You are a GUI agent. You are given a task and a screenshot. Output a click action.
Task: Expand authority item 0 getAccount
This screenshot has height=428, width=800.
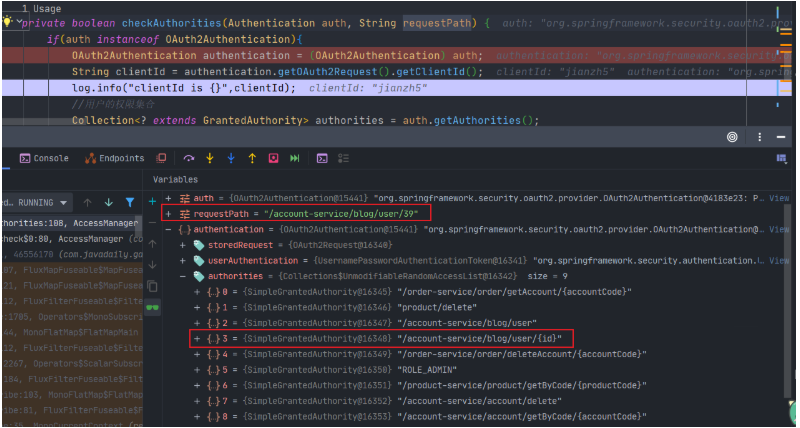point(197,292)
